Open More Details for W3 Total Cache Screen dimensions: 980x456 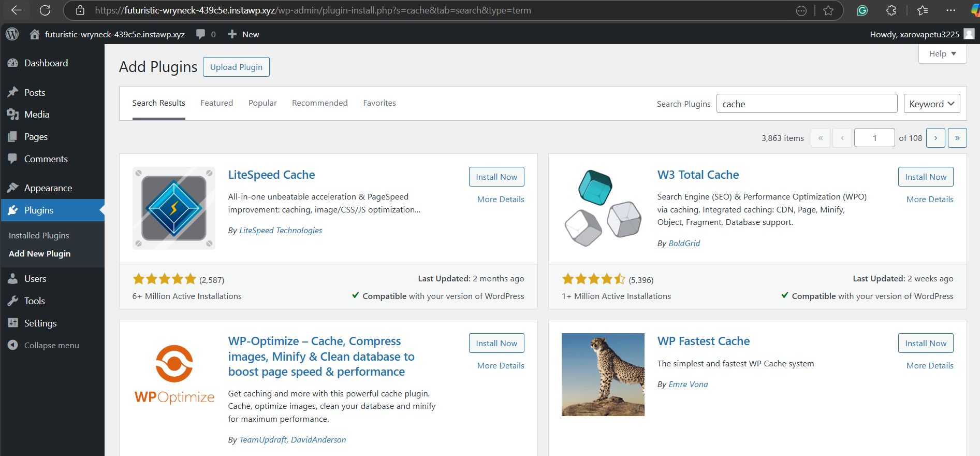pyautogui.click(x=930, y=199)
